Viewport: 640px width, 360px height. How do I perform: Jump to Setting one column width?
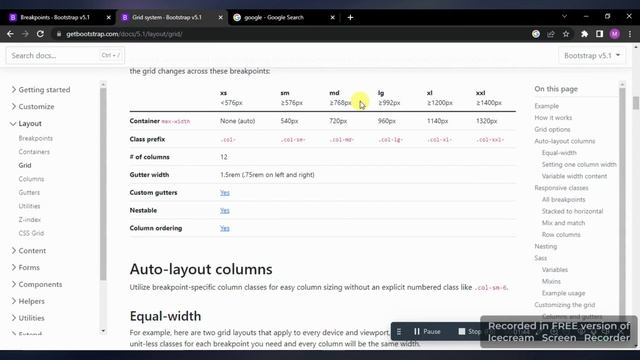(579, 164)
